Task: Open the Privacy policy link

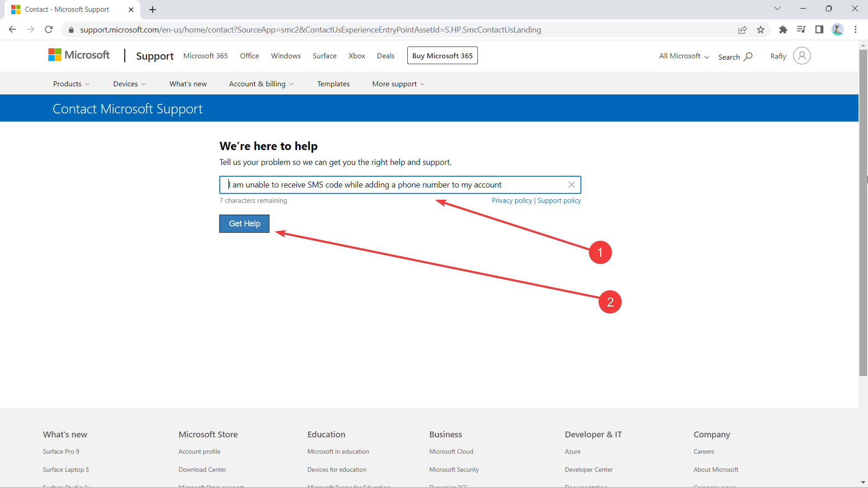Action: [512, 201]
